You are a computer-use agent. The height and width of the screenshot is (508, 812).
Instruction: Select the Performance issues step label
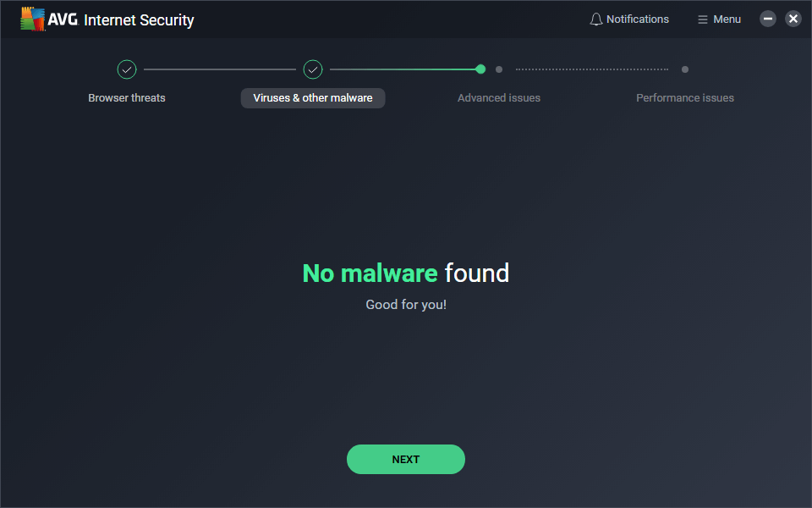685,98
